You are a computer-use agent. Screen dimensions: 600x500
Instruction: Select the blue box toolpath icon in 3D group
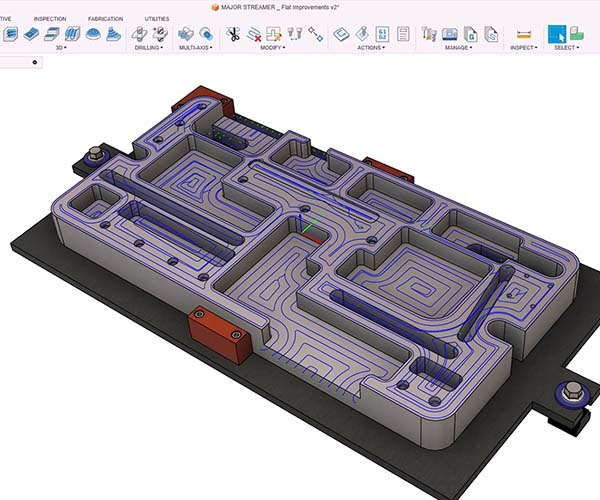tap(10, 34)
